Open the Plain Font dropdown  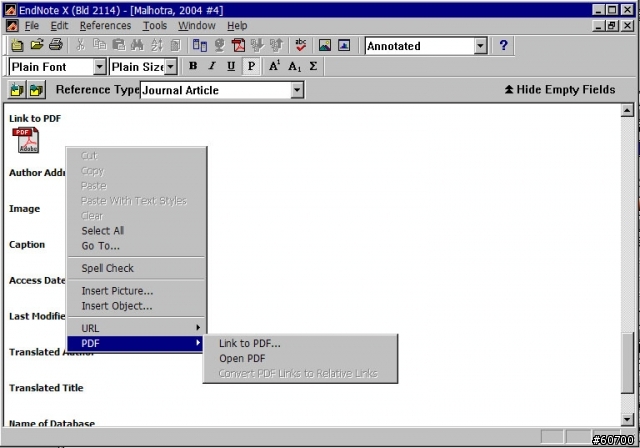(x=100, y=67)
